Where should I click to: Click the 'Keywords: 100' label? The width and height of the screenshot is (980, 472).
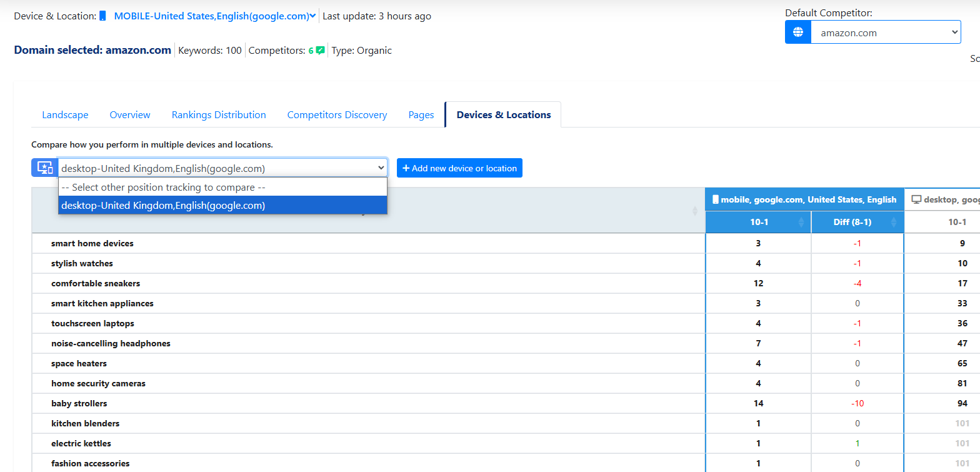click(210, 51)
